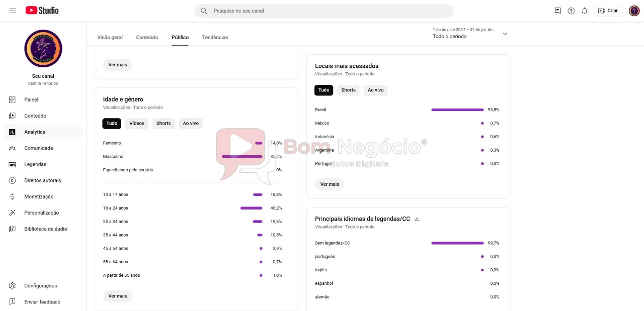The width and height of the screenshot is (644, 311).
Task: Click the Analytics bar chart icon
Action: (13, 132)
